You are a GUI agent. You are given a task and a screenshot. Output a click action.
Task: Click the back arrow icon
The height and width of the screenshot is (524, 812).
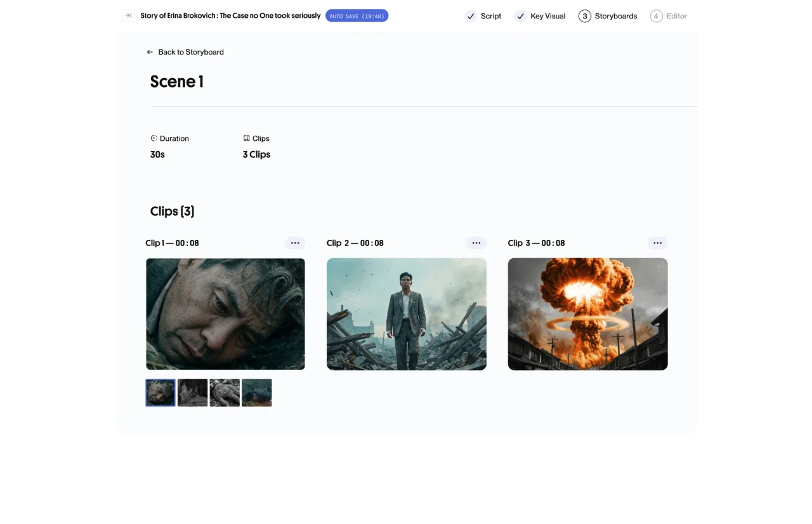[x=150, y=52]
